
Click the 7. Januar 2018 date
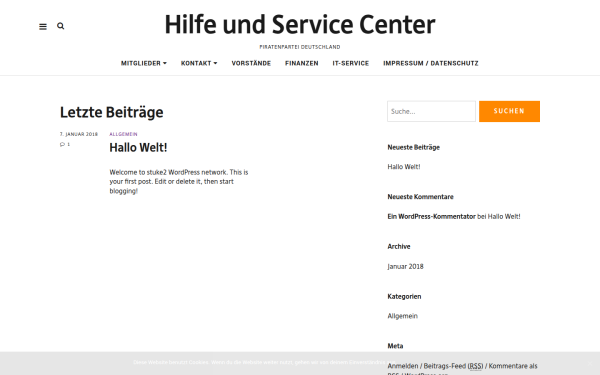tap(79, 134)
